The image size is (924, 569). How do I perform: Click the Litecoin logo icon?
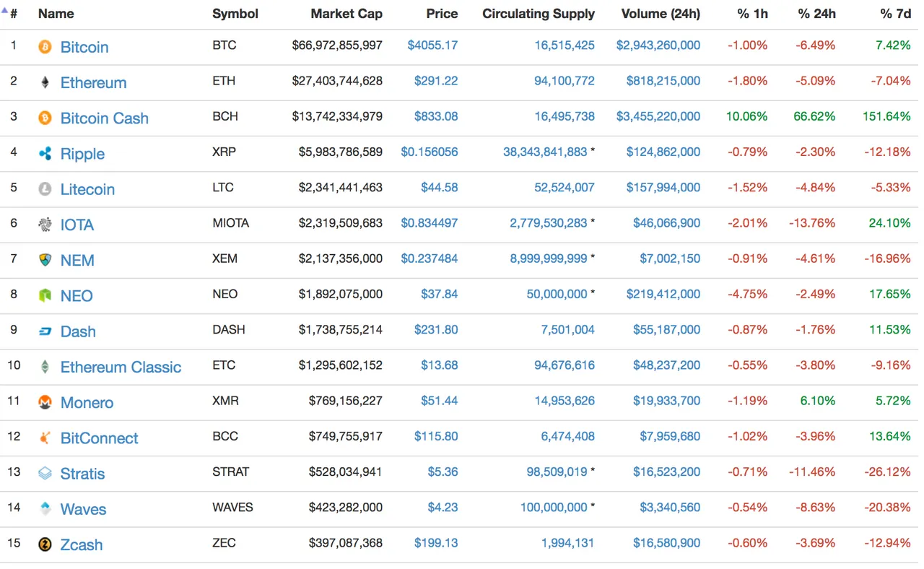point(45,189)
